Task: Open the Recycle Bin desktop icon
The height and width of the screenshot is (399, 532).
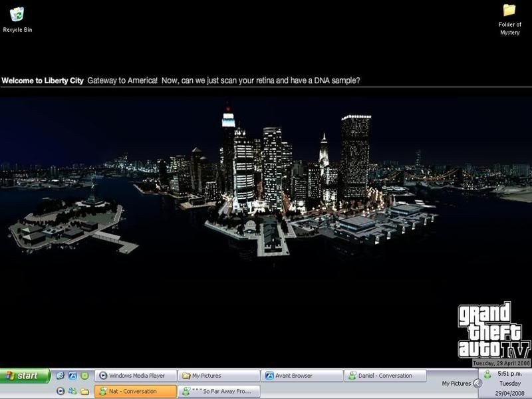Action: [17, 20]
